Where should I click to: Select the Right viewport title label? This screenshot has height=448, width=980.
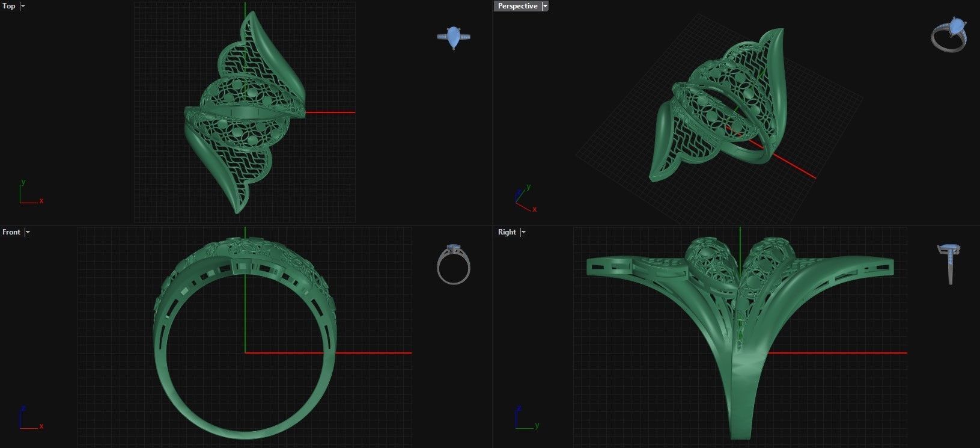click(x=507, y=232)
